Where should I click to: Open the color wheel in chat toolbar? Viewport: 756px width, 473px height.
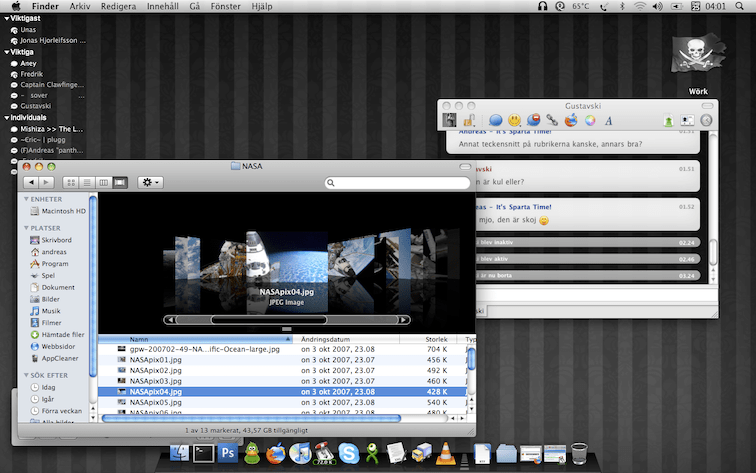(x=590, y=121)
